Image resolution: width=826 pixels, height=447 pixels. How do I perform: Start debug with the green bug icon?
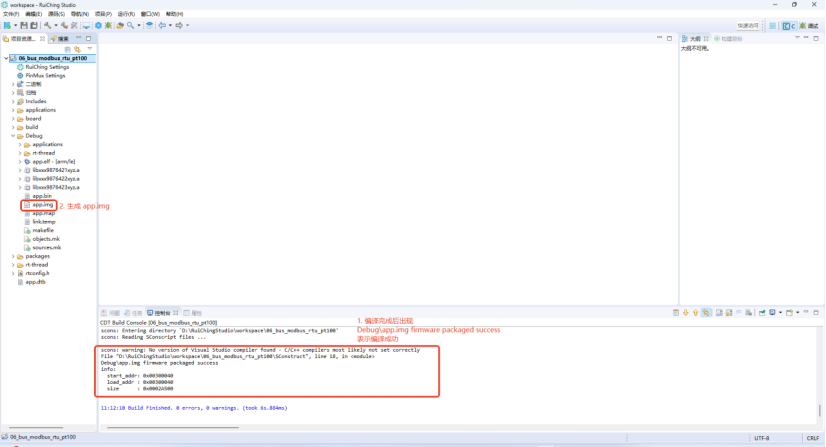pos(108,25)
